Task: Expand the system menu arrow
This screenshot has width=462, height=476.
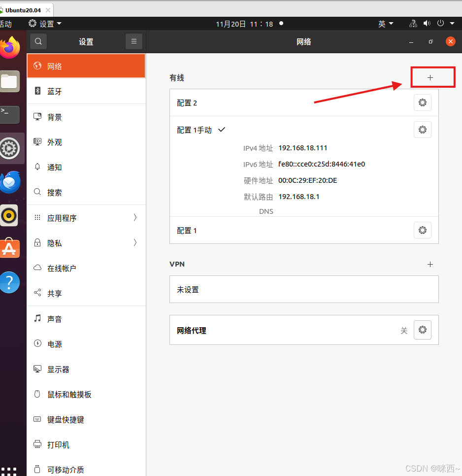Action: [x=452, y=23]
